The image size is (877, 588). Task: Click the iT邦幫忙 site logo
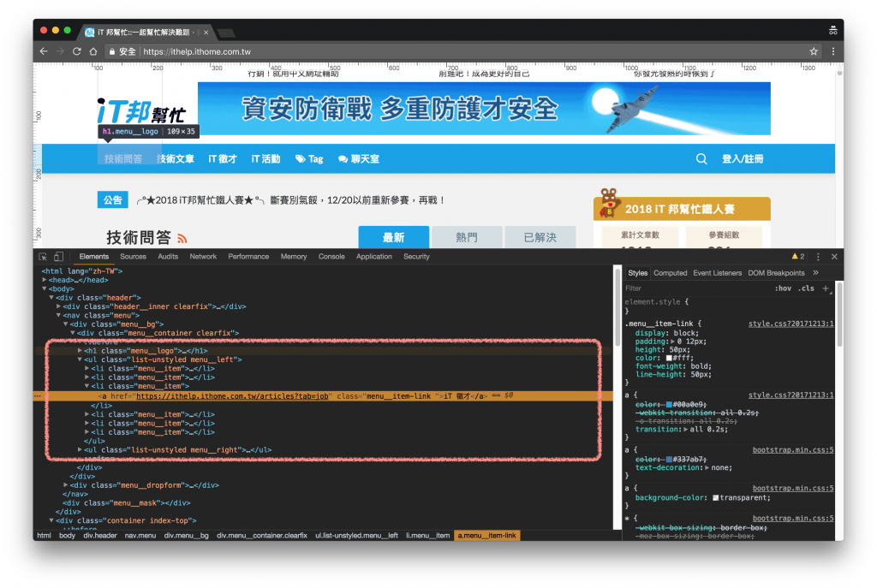pos(141,112)
